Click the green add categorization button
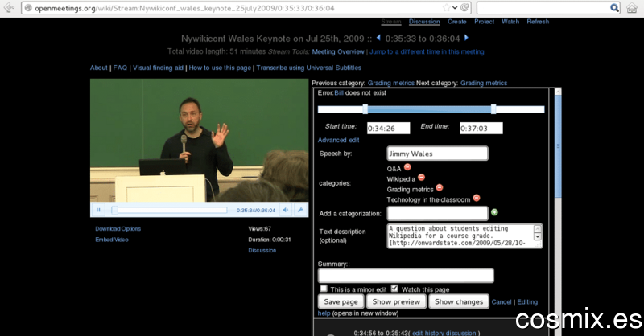644x336 pixels. coord(494,212)
